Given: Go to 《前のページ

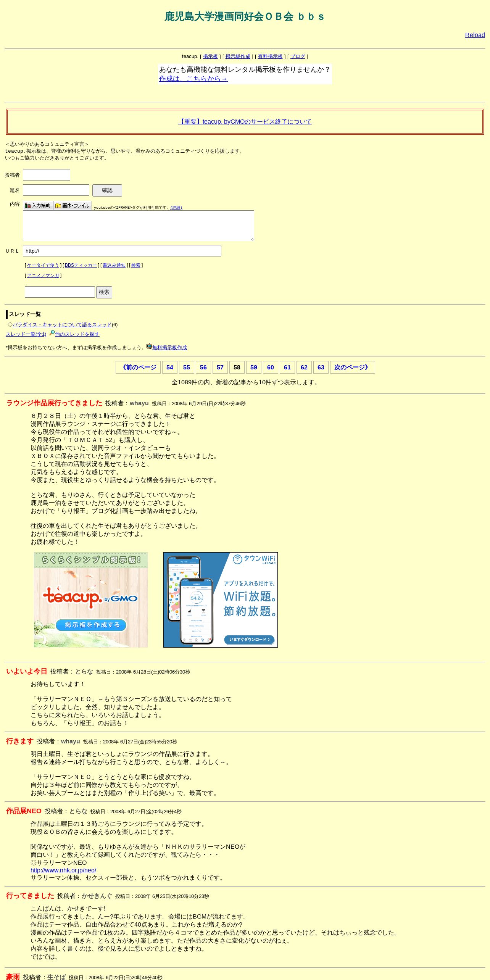Looking at the screenshot, I should click(x=138, y=367).
